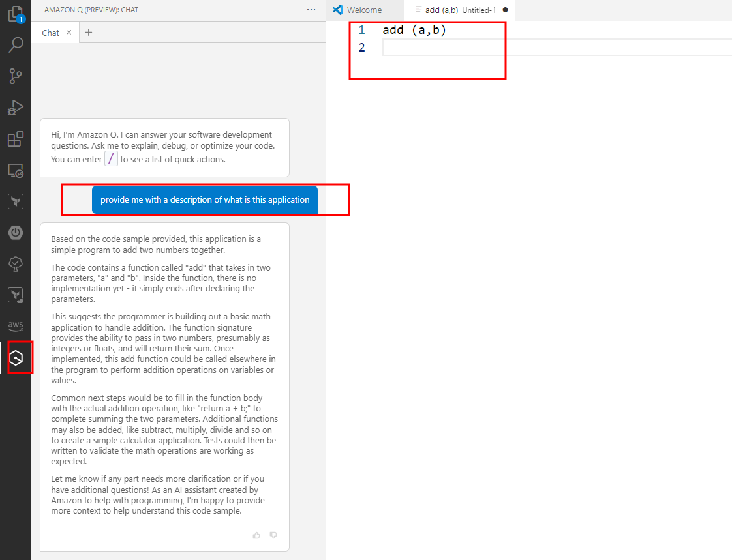Select the add (a,b) Untitled-1 editor tab
The height and width of the screenshot is (560, 732).
pos(460,10)
